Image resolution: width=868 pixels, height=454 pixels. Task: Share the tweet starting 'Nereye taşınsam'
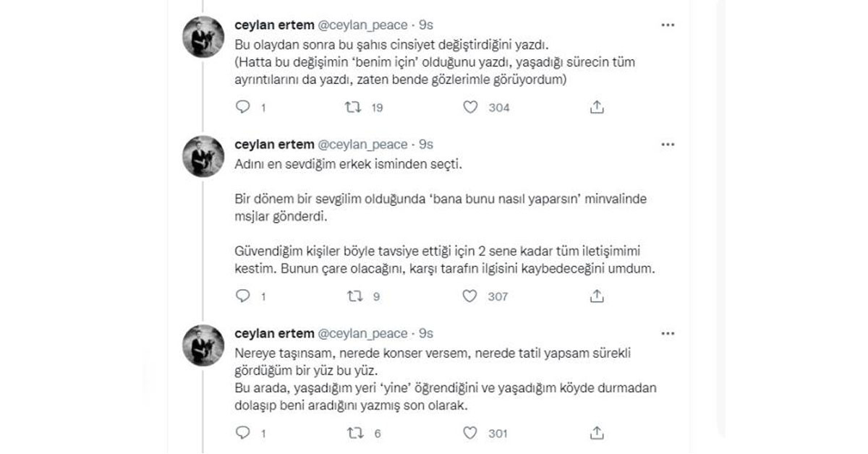pos(597,433)
